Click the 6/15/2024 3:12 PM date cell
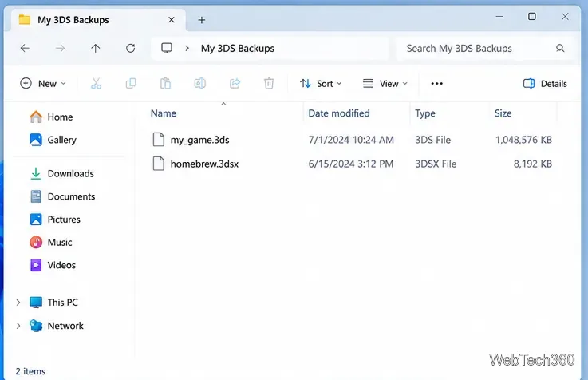 (350, 164)
